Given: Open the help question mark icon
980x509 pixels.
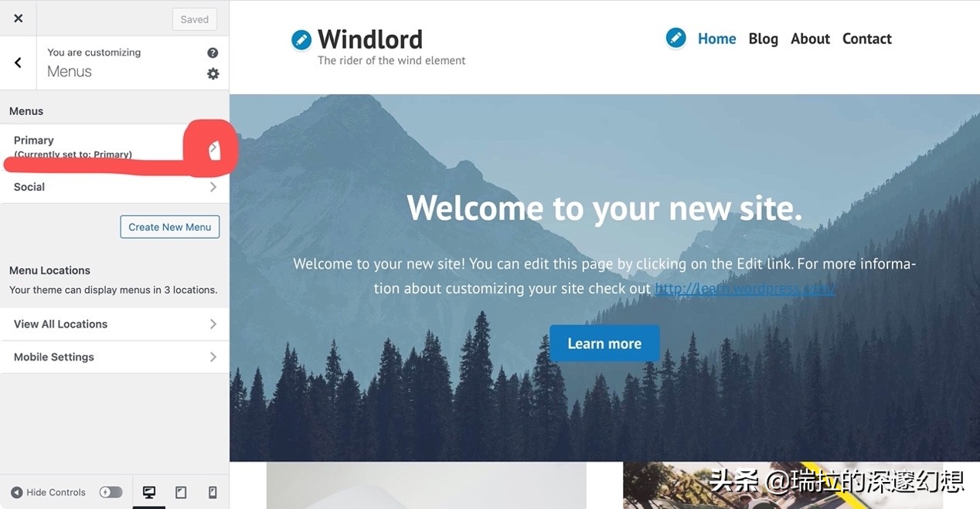Looking at the screenshot, I should [213, 53].
